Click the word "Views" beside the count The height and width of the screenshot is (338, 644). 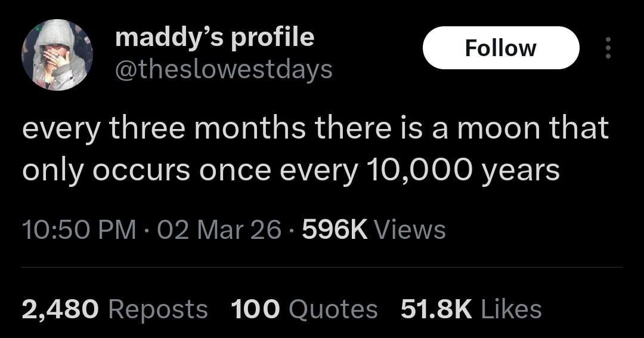(x=411, y=230)
